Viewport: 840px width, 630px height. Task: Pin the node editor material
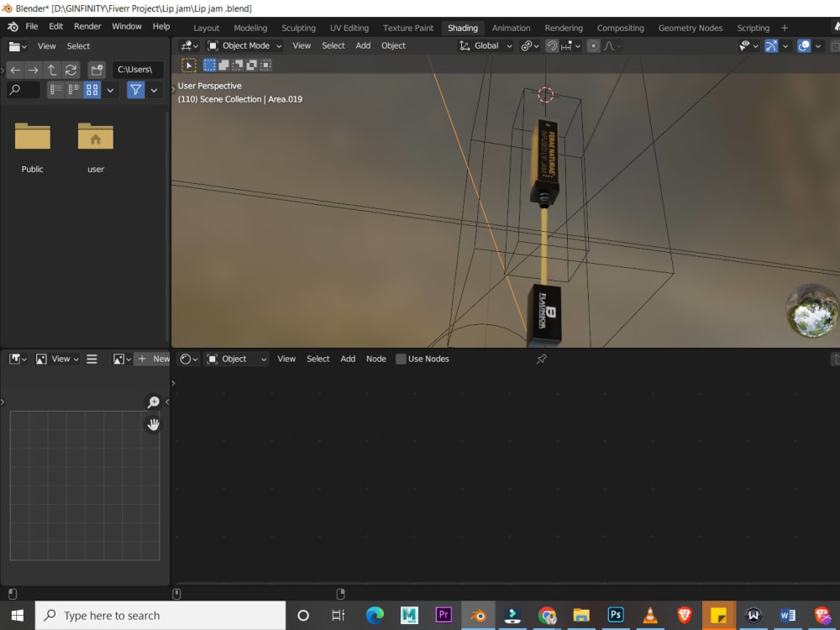[x=542, y=359]
